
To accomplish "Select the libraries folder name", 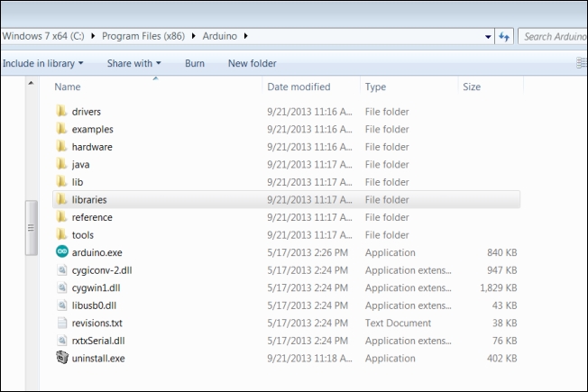I will point(89,200).
